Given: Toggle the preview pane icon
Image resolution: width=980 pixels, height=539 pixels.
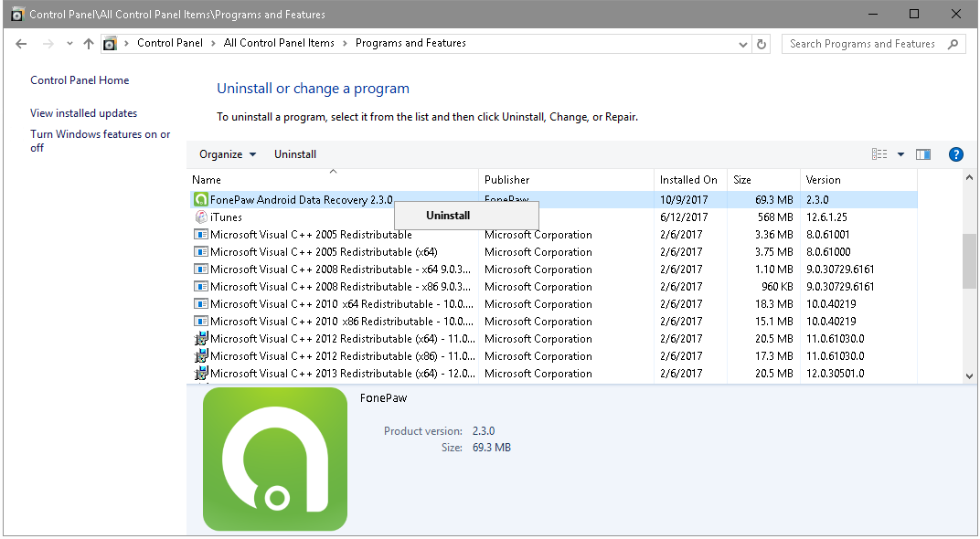Looking at the screenshot, I should 923,154.
